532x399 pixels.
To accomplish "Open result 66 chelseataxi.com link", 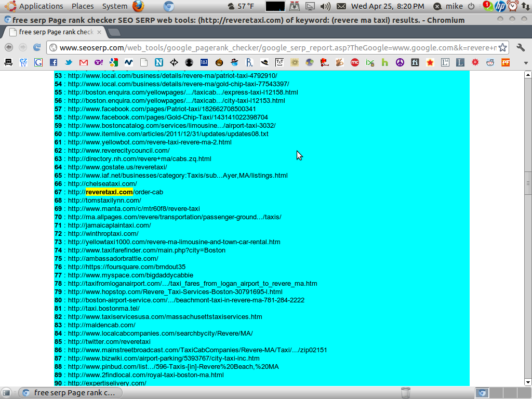I will [x=102, y=184].
